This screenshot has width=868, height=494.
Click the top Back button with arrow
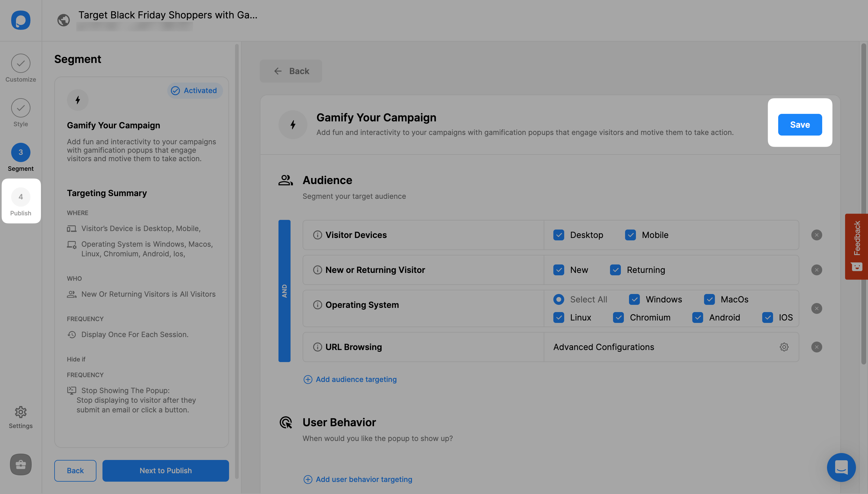pos(291,71)
